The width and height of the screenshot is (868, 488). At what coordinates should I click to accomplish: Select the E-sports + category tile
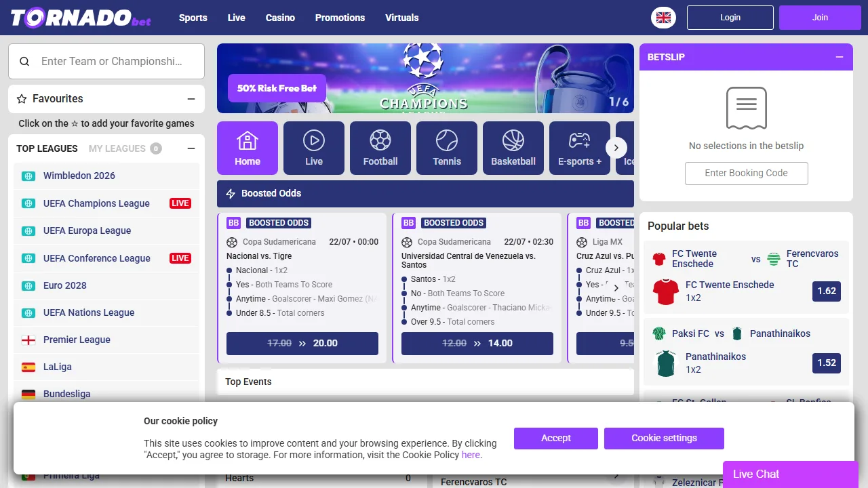click(580, 148)
